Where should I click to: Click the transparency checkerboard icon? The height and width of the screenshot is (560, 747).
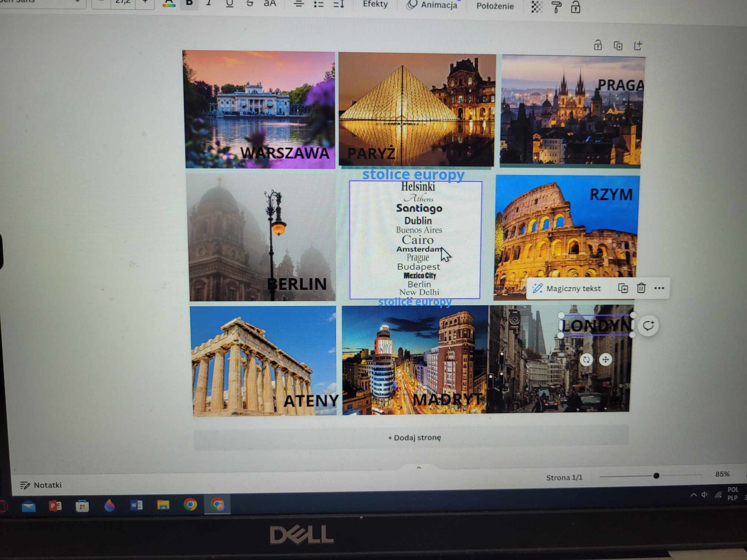click(x=537, y=7)
